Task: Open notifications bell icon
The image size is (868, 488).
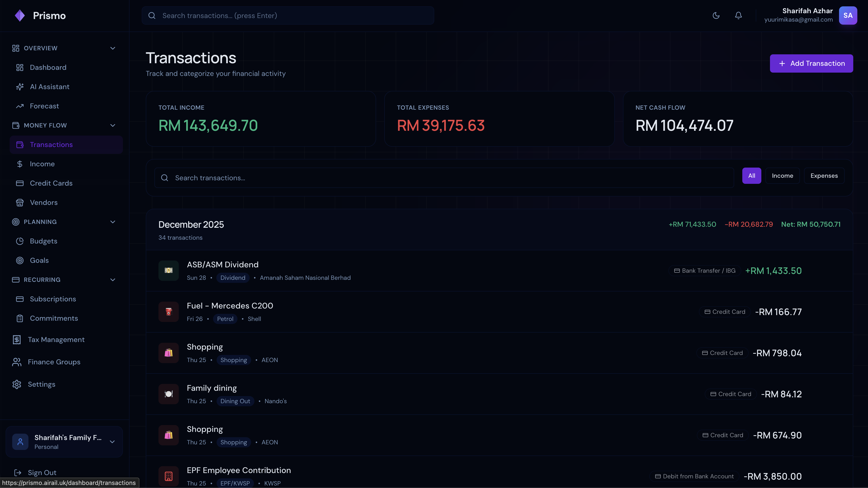Action: (x=738, y=15)
